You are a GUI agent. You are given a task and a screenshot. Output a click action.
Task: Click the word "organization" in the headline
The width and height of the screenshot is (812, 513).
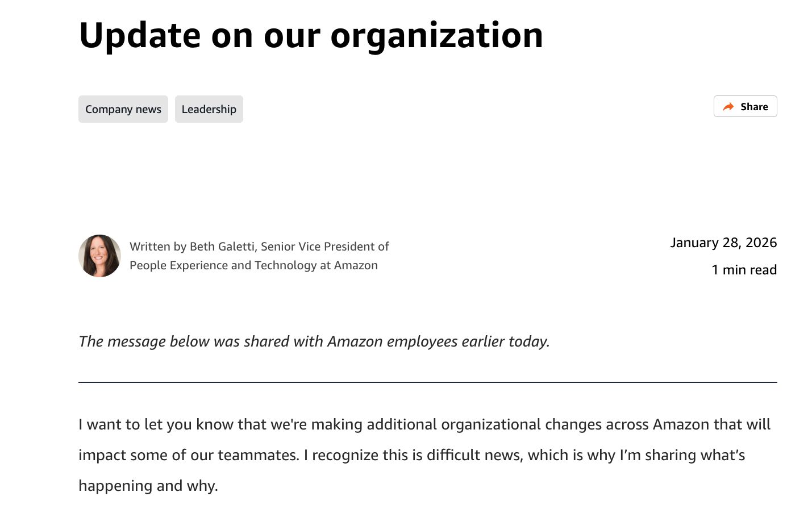click(436, 35)
